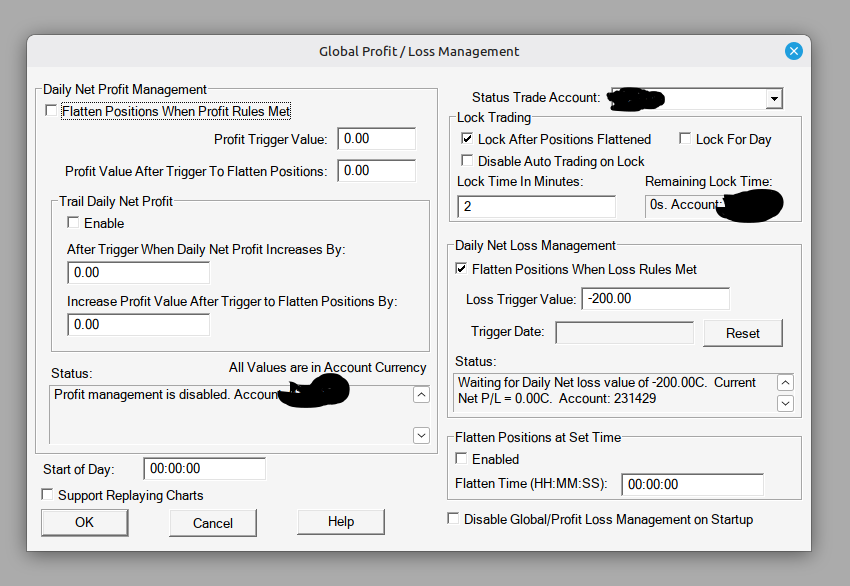Click the Cancel button
The height and width of the screenshot is (586, 850).
212,523
